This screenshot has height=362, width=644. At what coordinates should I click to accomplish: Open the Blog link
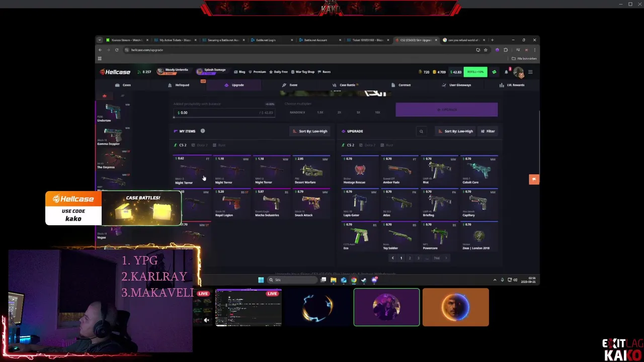tap(239, 72)
